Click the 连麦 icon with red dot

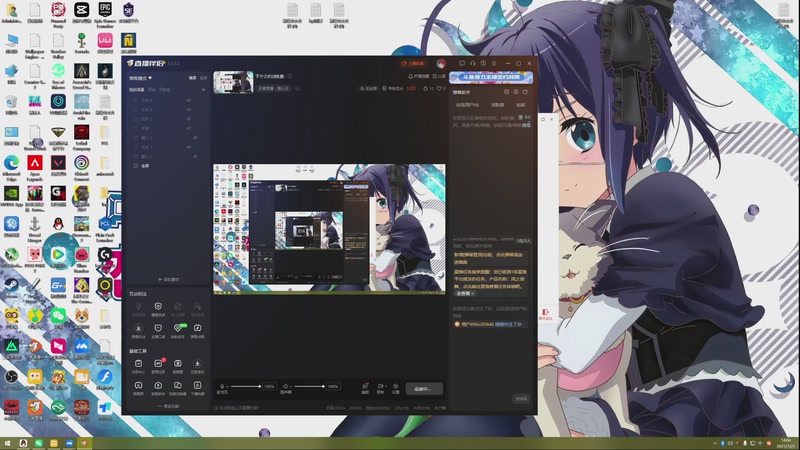tap(365, 388)
